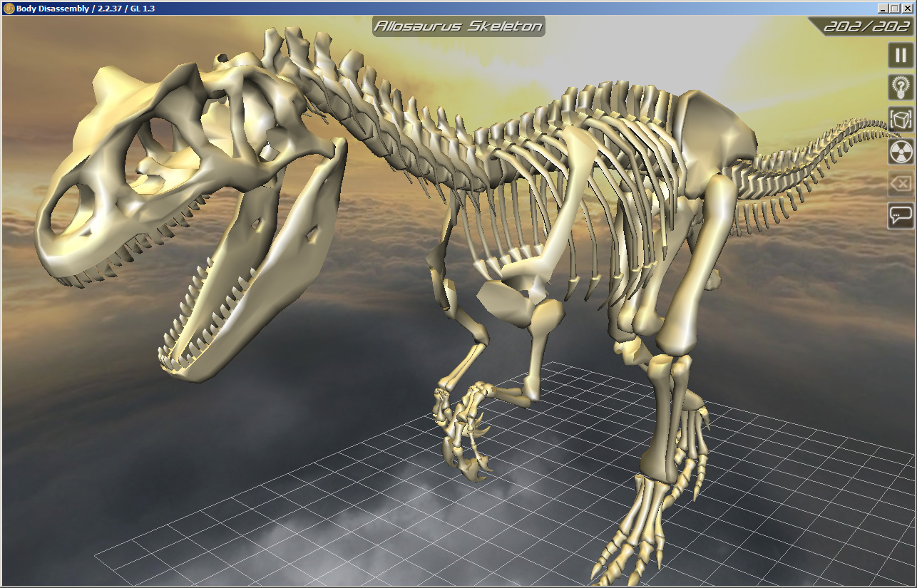This screenshot has width=917, height=588.
Task: Maximize the Body Disassembly window
Action: [895, 8]
